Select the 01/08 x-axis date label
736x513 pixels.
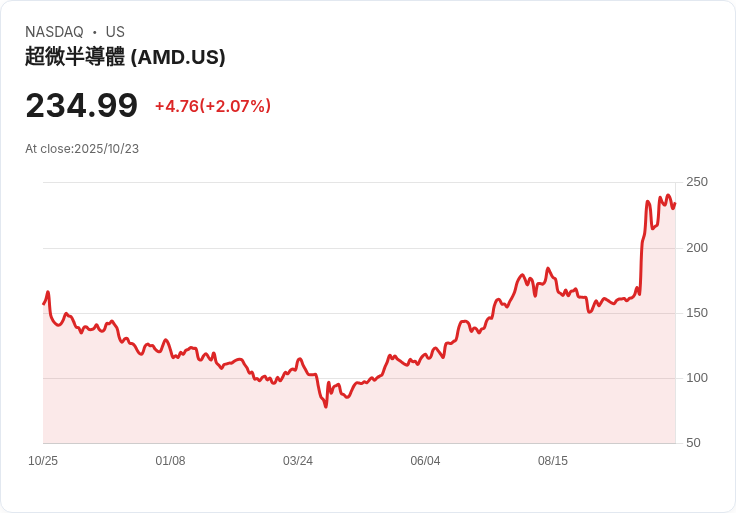170,461
